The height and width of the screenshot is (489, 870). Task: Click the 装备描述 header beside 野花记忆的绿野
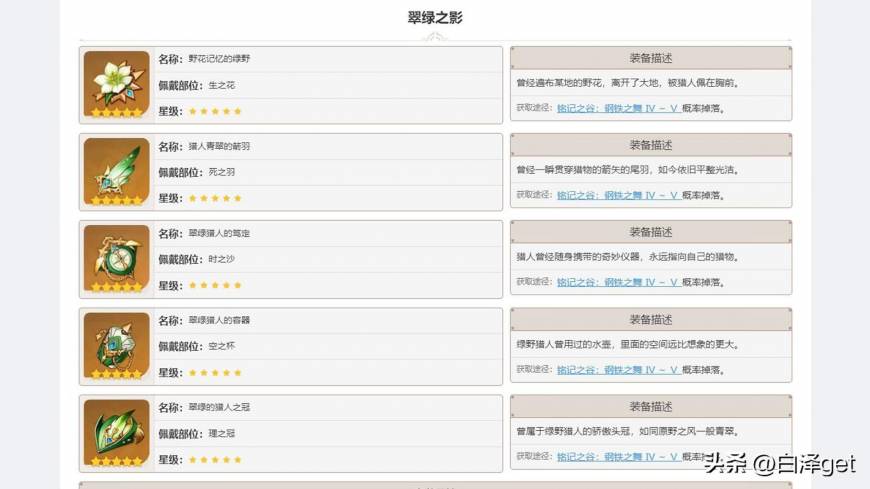pyautogui.click(x=651, y=58)
